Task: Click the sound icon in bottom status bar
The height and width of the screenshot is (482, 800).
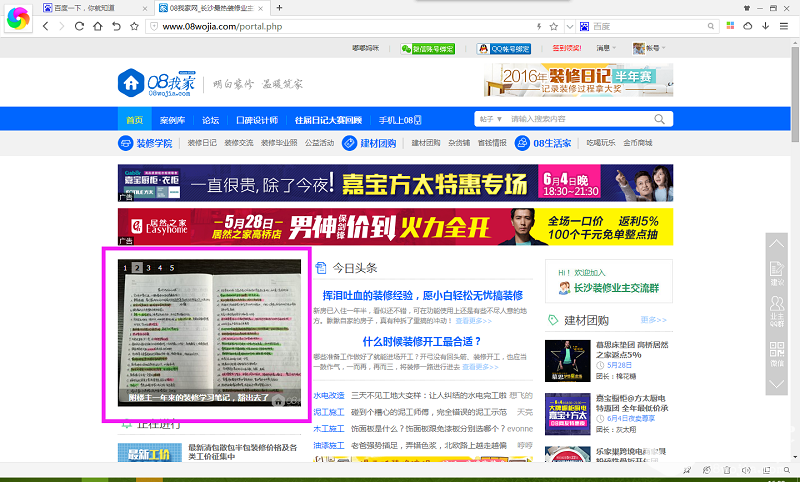Action: pos(747,471)
